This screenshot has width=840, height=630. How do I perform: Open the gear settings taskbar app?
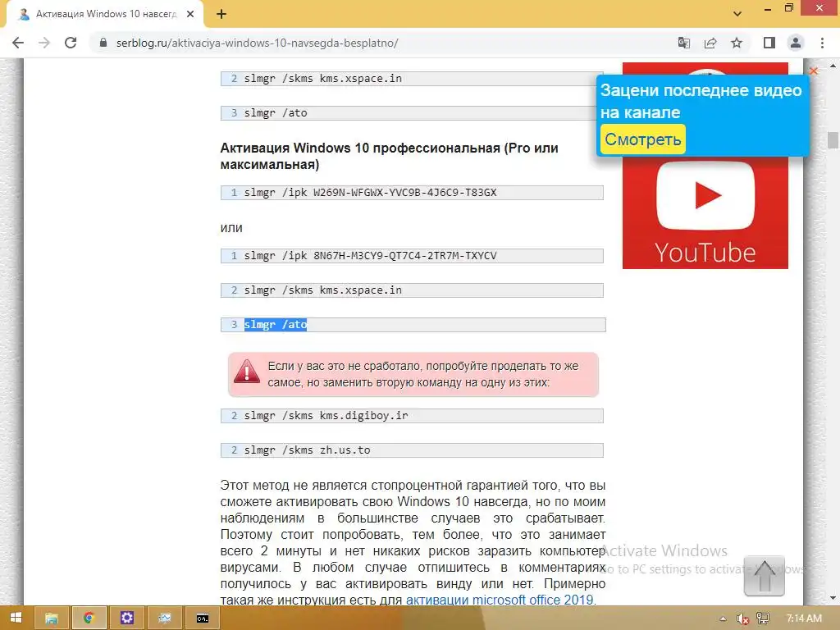pyautogui.click(x=127, y=619)
